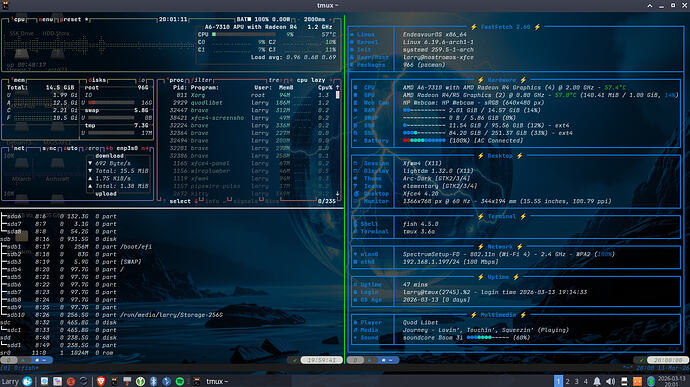Switch to workspace 2
The width and height of the screenshot is (690, 387).
tap(568, 381)
